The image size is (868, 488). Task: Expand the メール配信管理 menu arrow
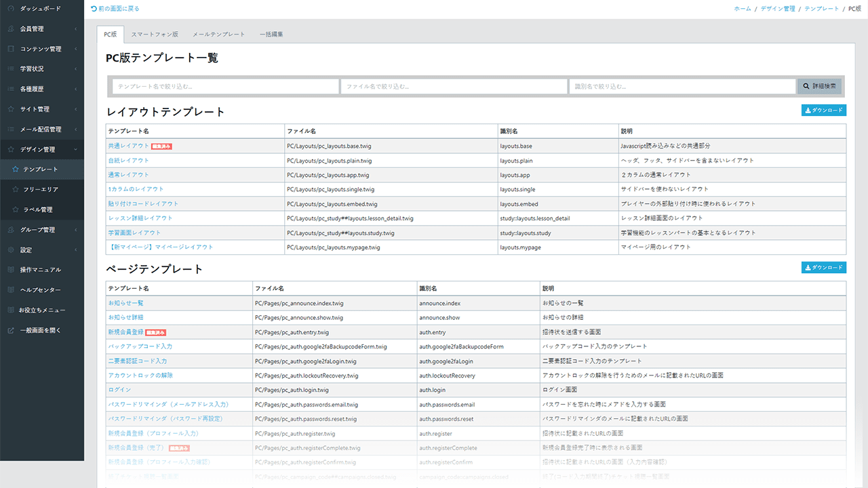[x=76, y=129]
